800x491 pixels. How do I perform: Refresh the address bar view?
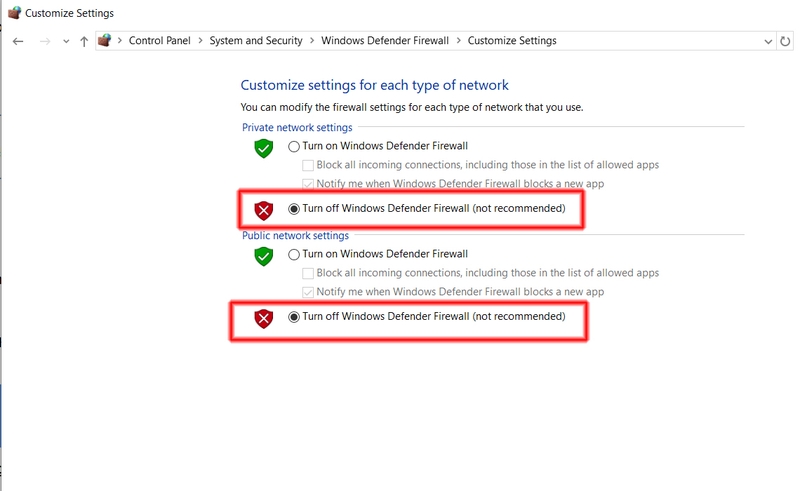pos(785,41)
